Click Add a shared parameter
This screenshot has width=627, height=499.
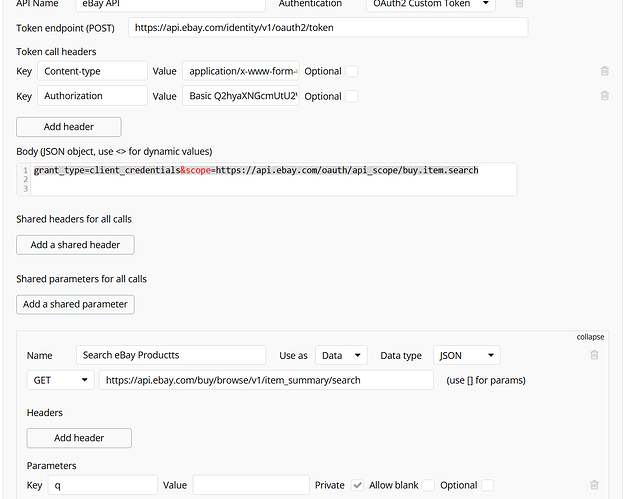[75, 304]
